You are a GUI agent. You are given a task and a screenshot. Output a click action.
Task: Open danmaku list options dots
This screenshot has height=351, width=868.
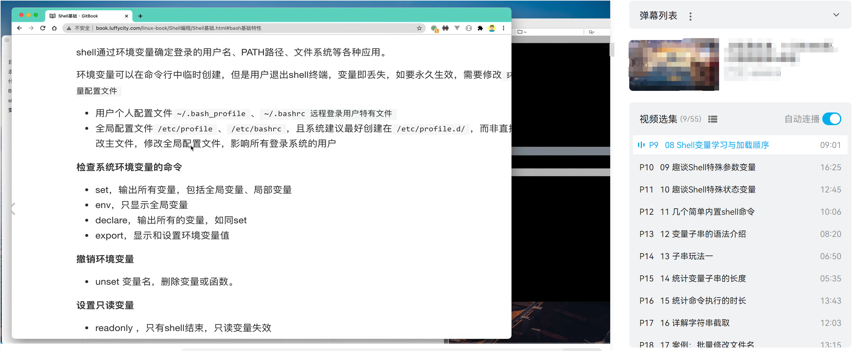[x=691, y=16]
